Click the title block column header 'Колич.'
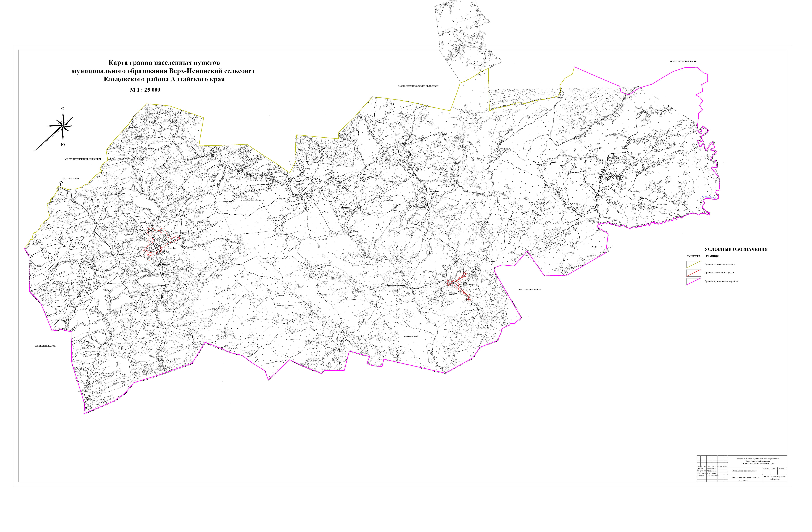Screen dimensions: 812x532 704,466
